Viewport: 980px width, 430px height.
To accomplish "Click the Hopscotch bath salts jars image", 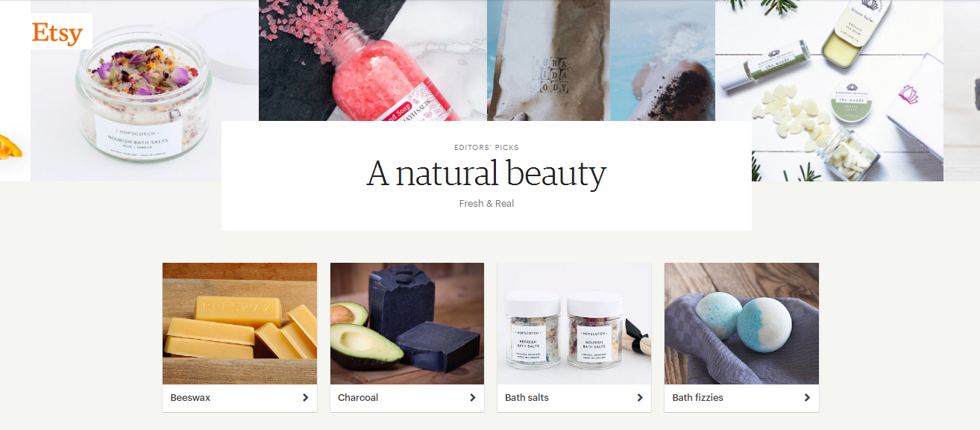I will tap(574, 323).
